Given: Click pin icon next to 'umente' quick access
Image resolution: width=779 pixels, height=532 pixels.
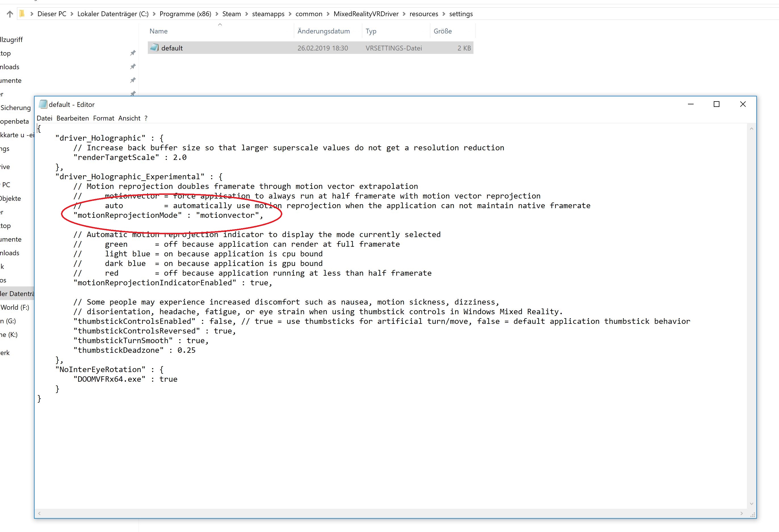Looking at the screenshot, I should [x=133, y=80].
